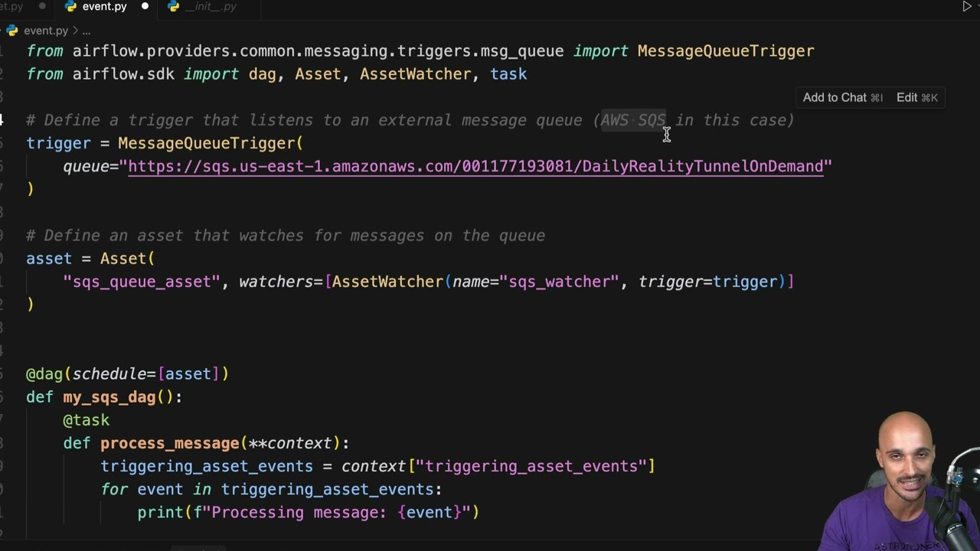Expand the breadcrumb ellipsis symbol list

tap(87, 31)
